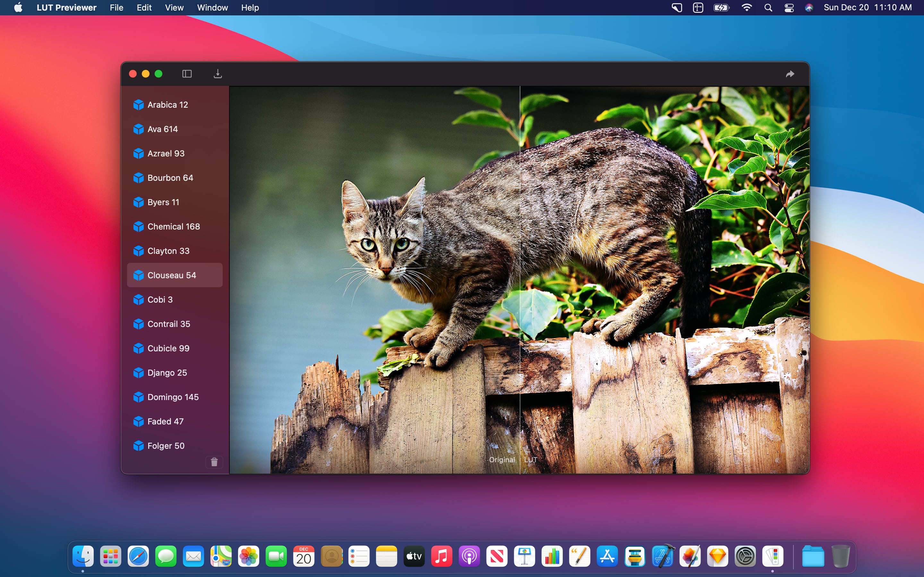Open Spotlight search in menu bar

tap(768, 8)
